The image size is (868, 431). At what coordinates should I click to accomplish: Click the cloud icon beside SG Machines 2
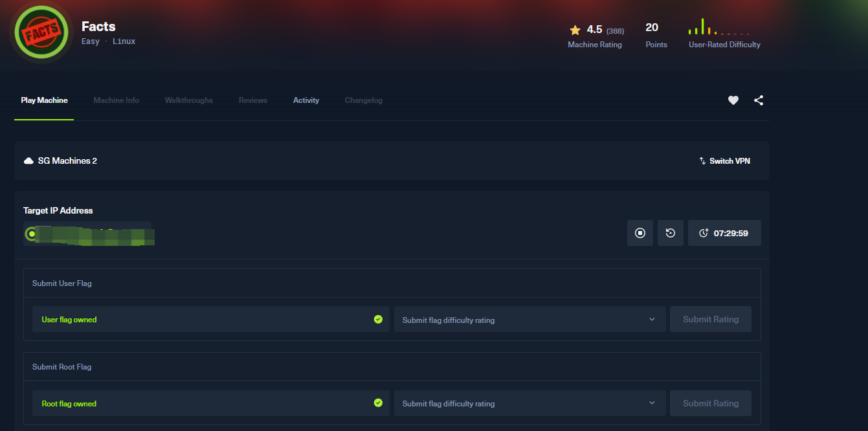pyautogui.click(x=28, y=160)
